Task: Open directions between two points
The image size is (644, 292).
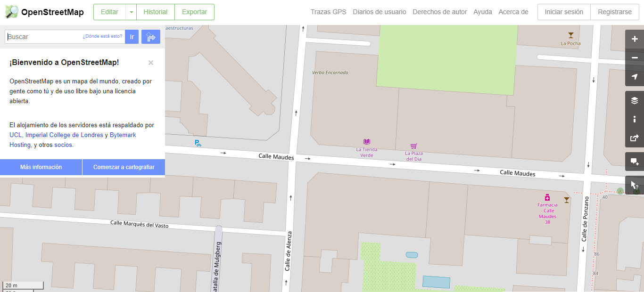Action: click(151, 37)
